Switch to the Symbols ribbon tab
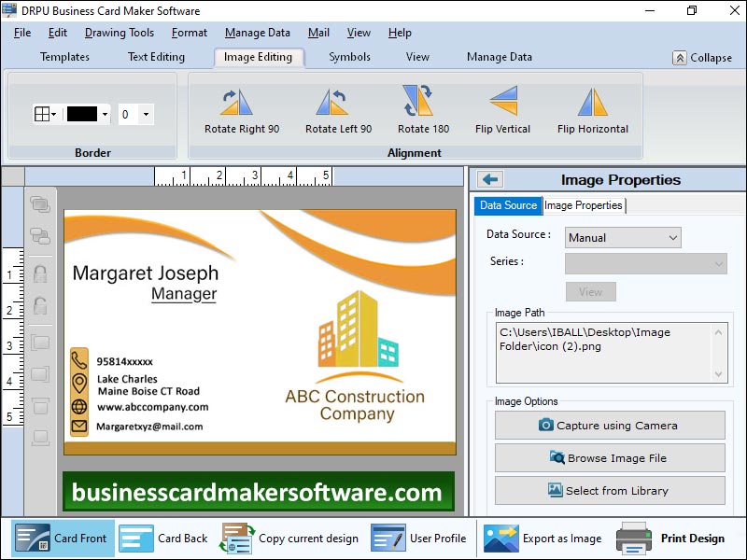 [x=349, y=57]
